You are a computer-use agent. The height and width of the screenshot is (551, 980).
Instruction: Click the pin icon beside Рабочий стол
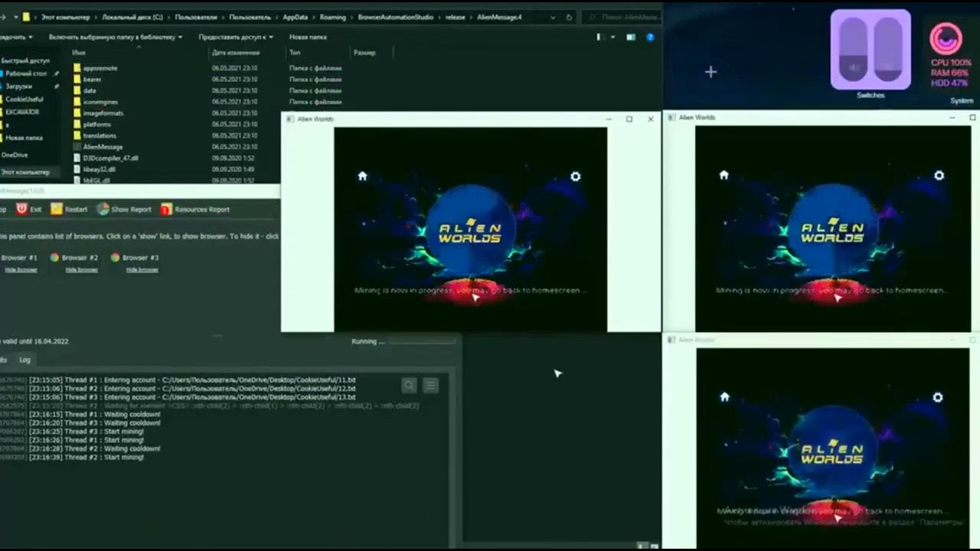56,73
